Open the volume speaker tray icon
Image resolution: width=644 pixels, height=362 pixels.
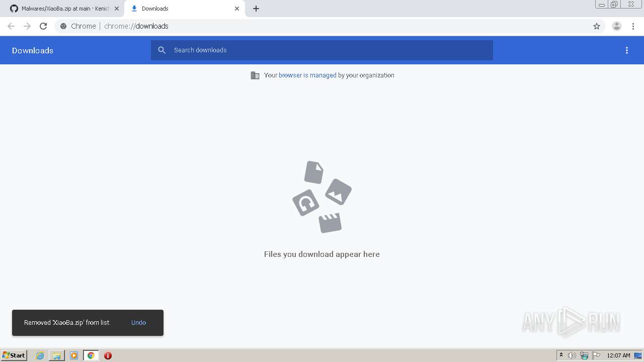click(x=572, y=355)
